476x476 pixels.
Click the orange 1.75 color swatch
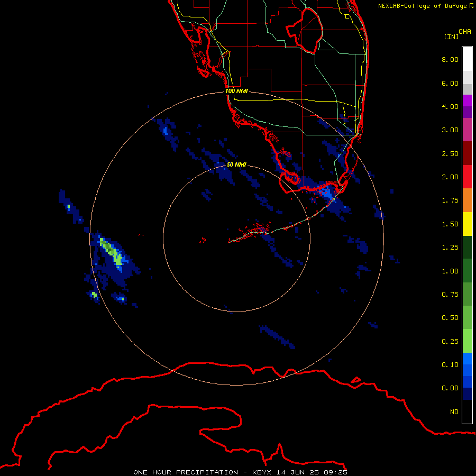(x=467, y=200)
